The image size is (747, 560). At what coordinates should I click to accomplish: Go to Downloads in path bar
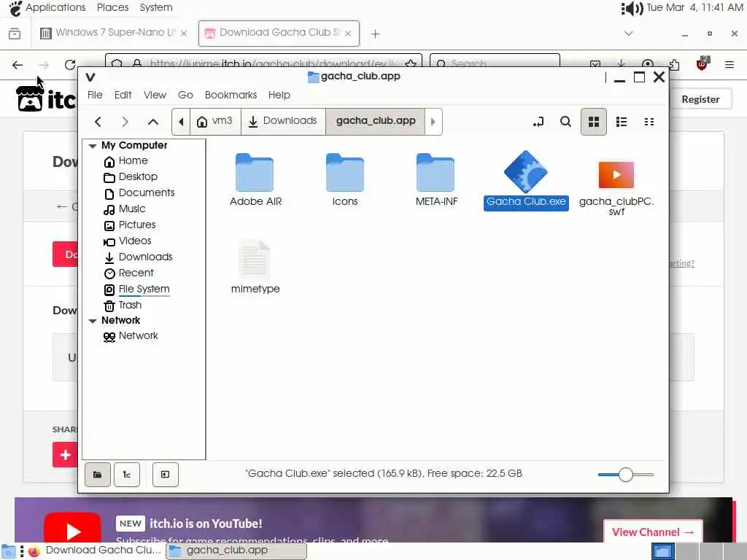point(283,122)
